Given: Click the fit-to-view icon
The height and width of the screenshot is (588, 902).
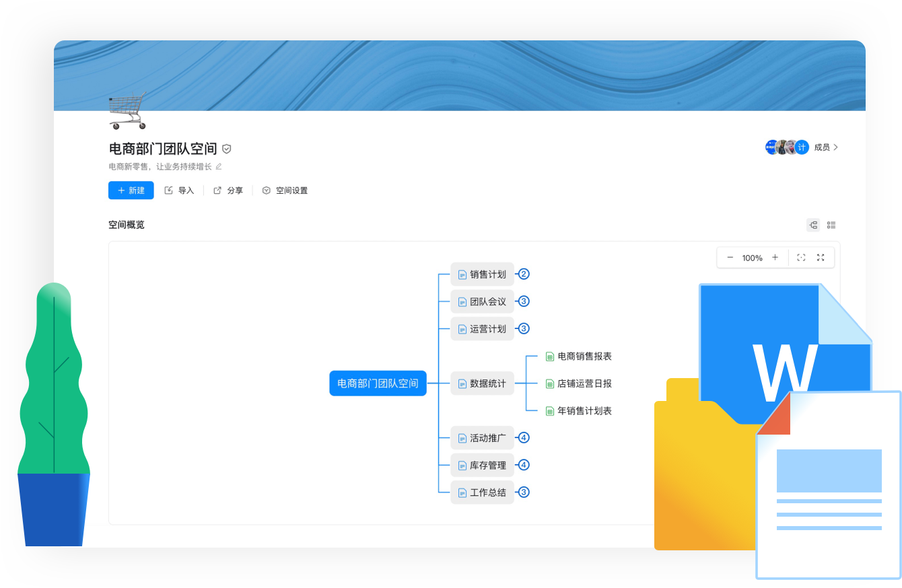Looking at the screenshot, I should [801, 258].
